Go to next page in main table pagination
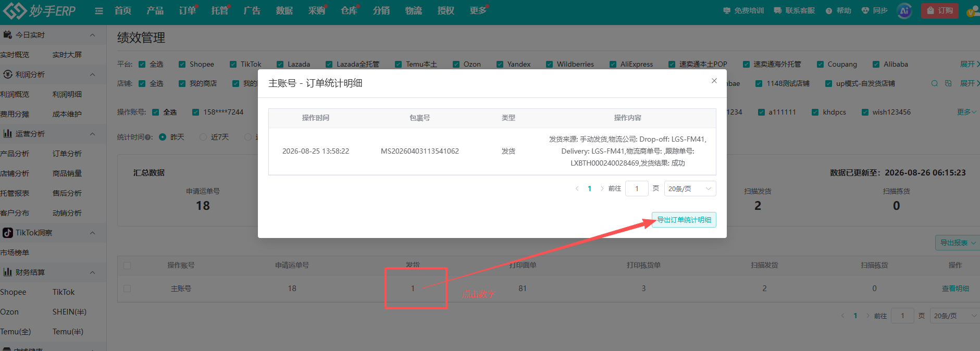This screenshot has height=351, width=980. 868,316
